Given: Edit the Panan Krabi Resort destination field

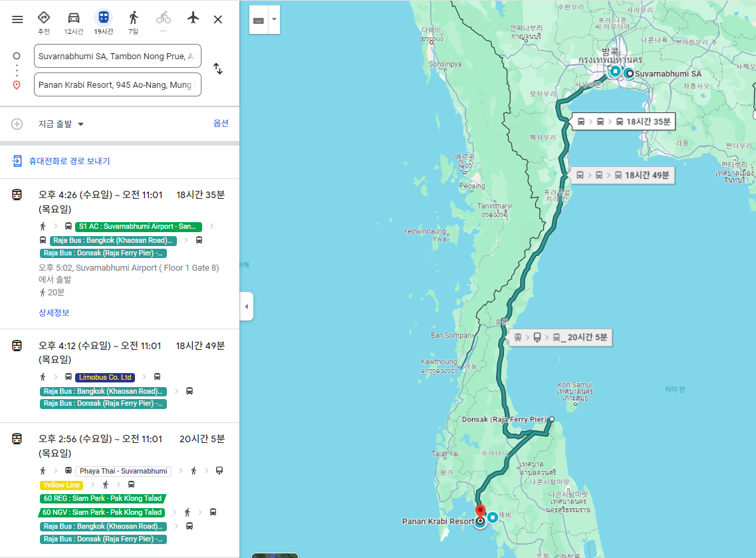Looking at the screenshot, I should click(118, 84).
